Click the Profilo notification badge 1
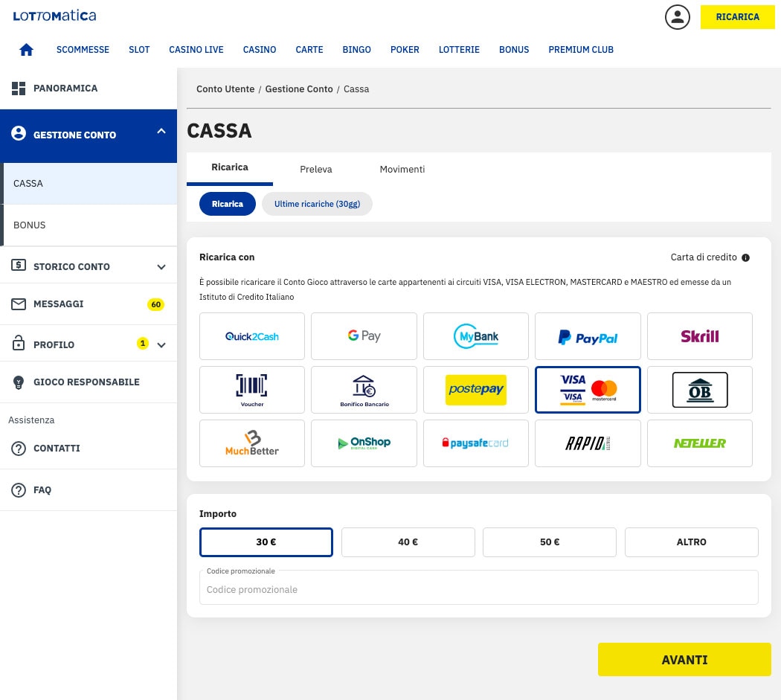The image size is (781, 700). (x=143, y=343)
